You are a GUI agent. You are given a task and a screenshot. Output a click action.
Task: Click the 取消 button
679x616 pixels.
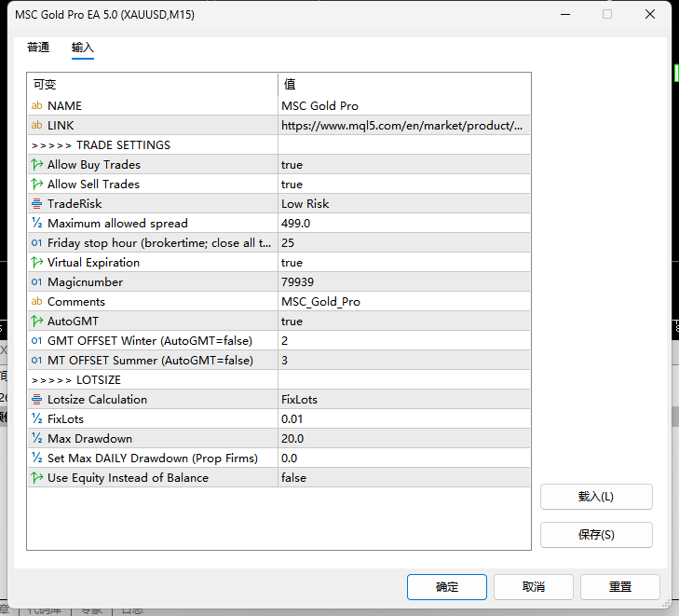pyautogui.click(x=534, y=587)
